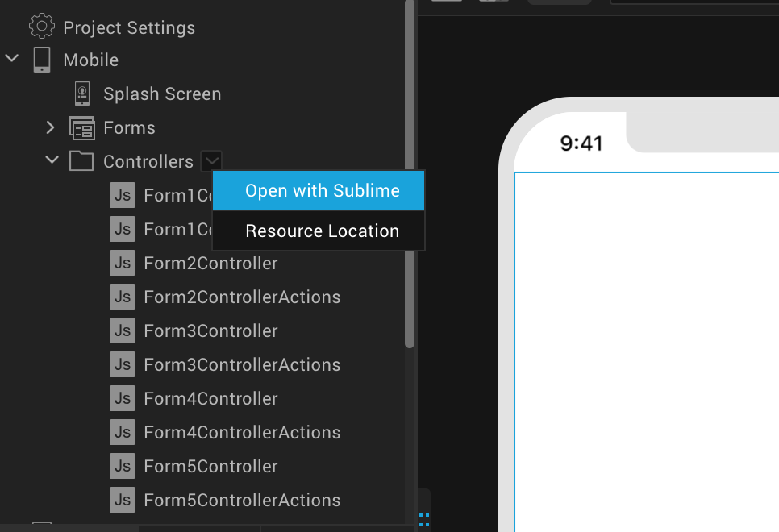Click the Splash Screen icon
The width and height of the screenshot is (779, 532).
[x=81, y=93]
